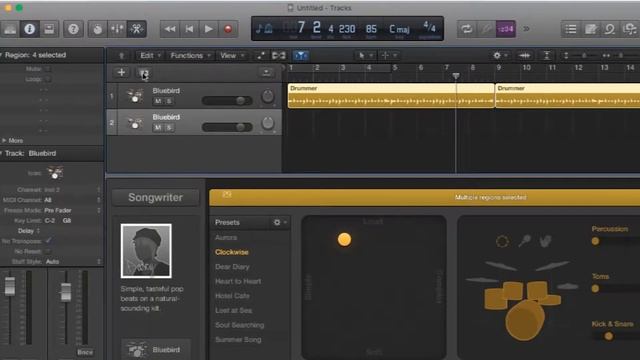
Task: Toggle Cycle mode button
Action: 467,29
